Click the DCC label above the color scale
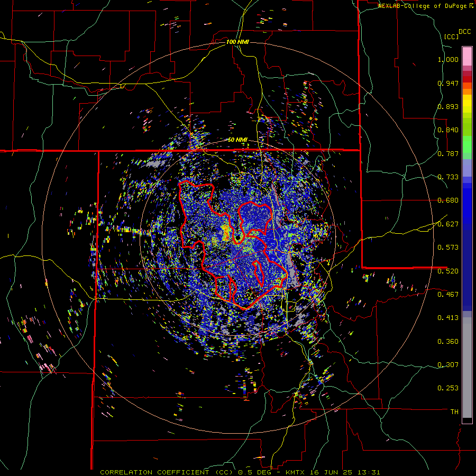 point(464,32)
